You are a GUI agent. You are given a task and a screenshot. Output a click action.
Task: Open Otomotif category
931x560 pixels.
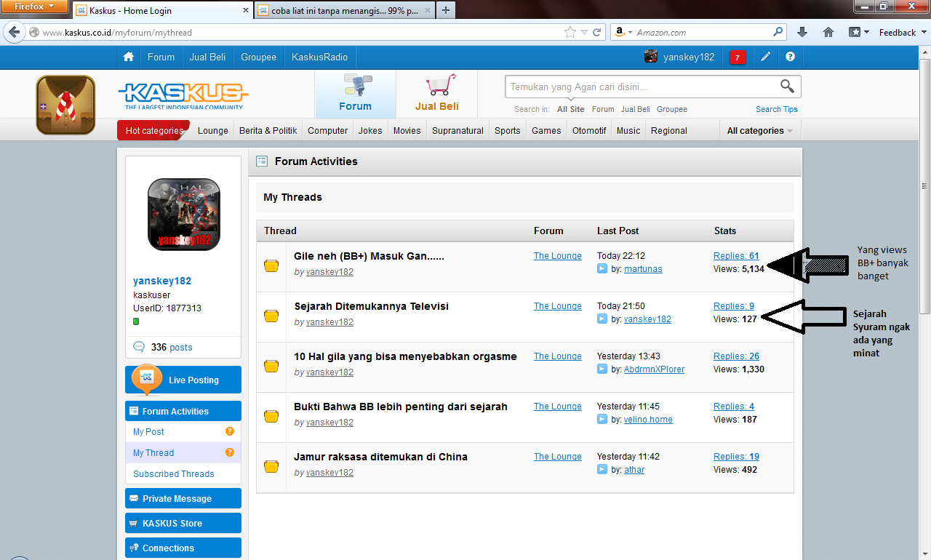(x=589, y=131)
